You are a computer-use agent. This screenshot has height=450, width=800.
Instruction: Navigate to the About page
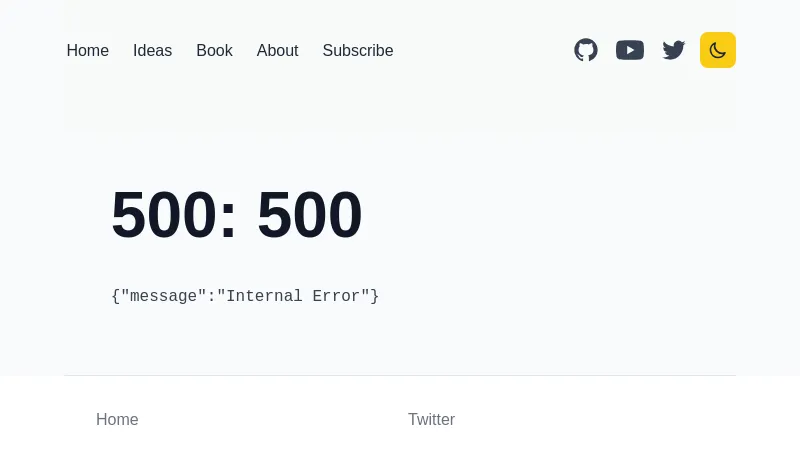point(277,50)
